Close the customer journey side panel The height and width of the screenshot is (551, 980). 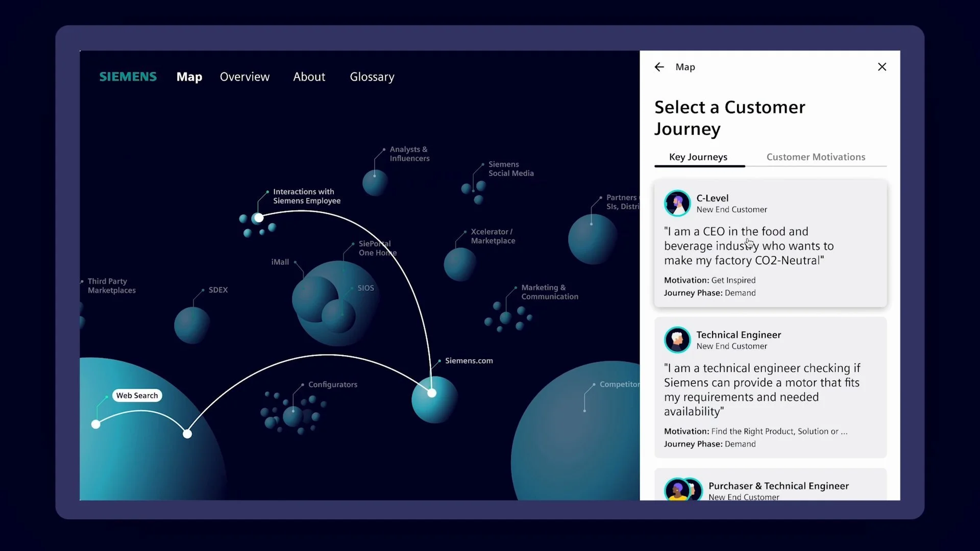[881, 67]
